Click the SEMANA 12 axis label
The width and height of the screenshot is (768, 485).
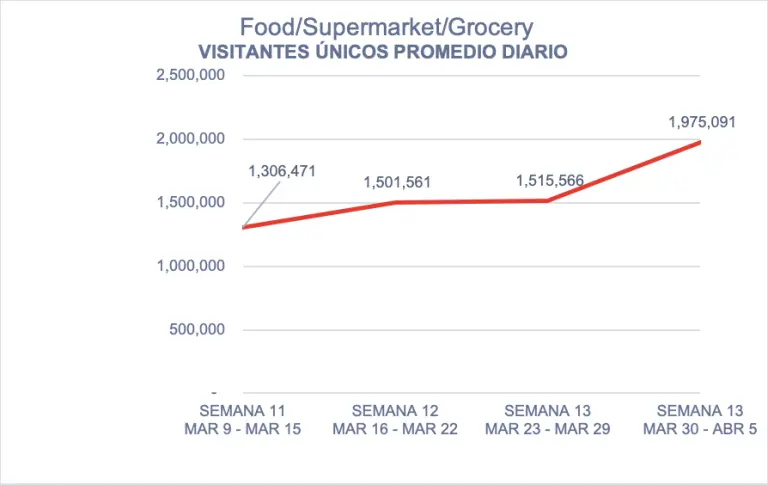pos(397,411)
